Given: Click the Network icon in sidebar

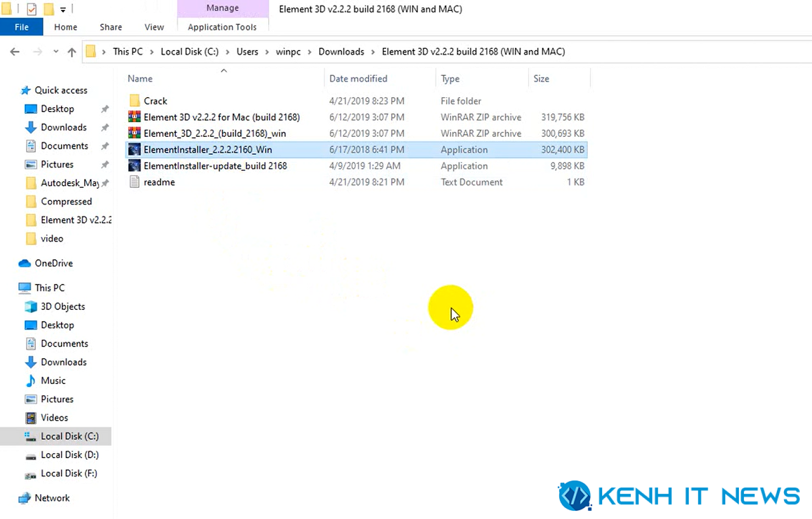Looking at the screenshot, I should point(25,498).
